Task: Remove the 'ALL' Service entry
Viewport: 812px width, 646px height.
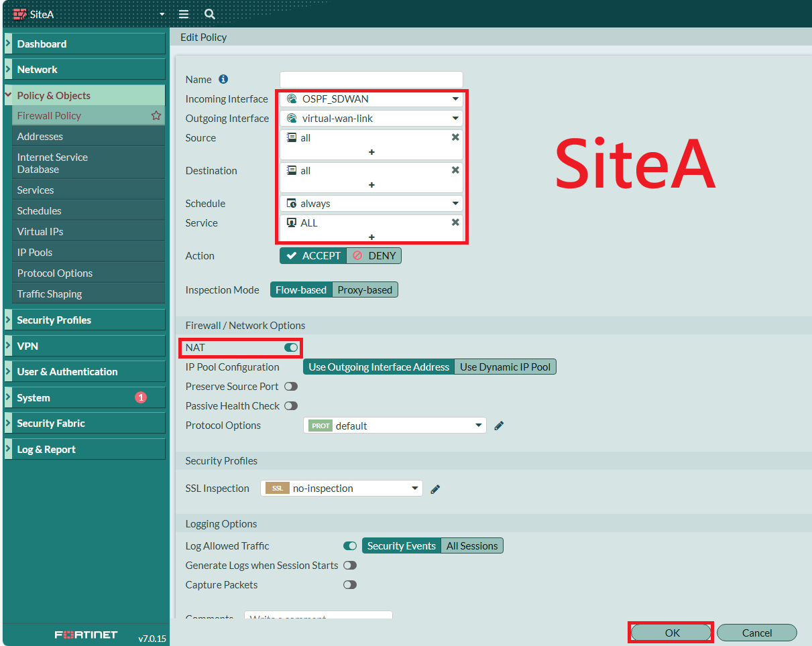Action: [455, 222]
